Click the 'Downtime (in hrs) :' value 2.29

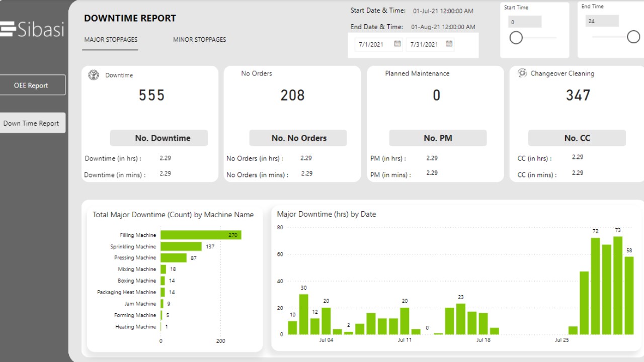pos(165,158)
